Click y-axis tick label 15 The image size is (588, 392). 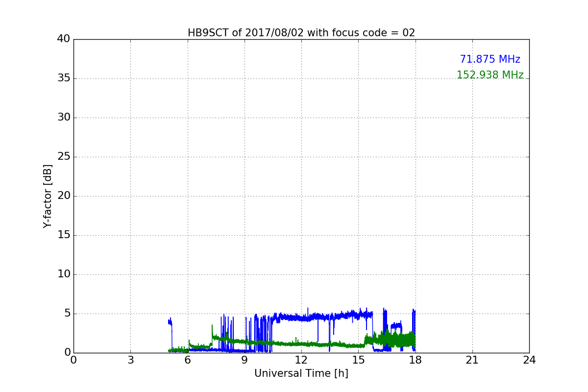tap(64, 235)
